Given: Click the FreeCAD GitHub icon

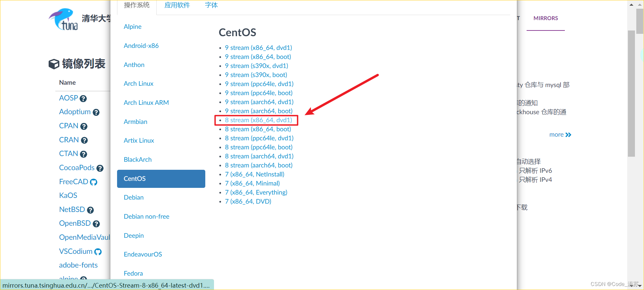Looking at the screenshot, I should point(94,182).
